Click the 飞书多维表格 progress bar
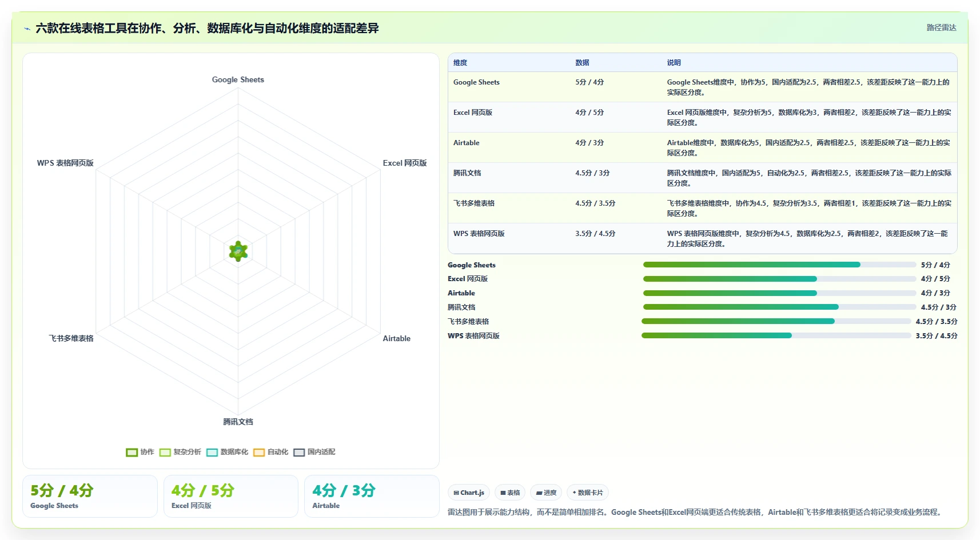 pyautogui.click(x=776, y=321)
